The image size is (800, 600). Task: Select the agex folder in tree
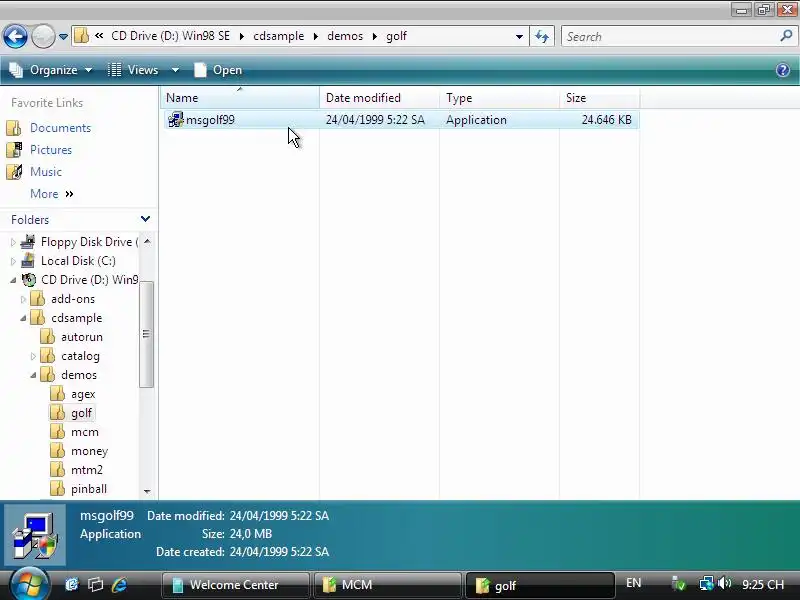[83, 394]
